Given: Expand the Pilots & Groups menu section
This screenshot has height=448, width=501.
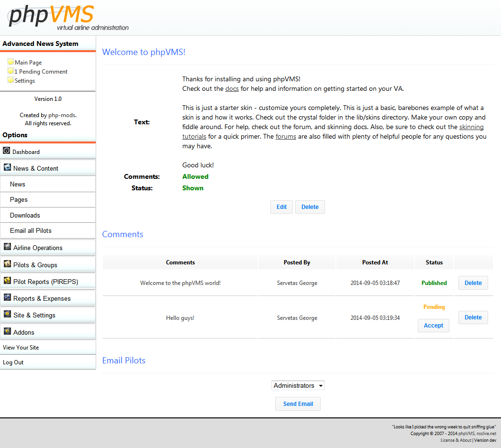Looking at the screenshot, I should (48, 265).
